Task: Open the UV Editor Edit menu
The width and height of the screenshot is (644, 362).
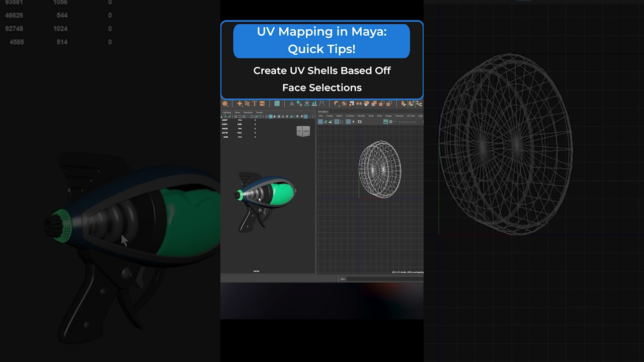Action: point(320,116)
